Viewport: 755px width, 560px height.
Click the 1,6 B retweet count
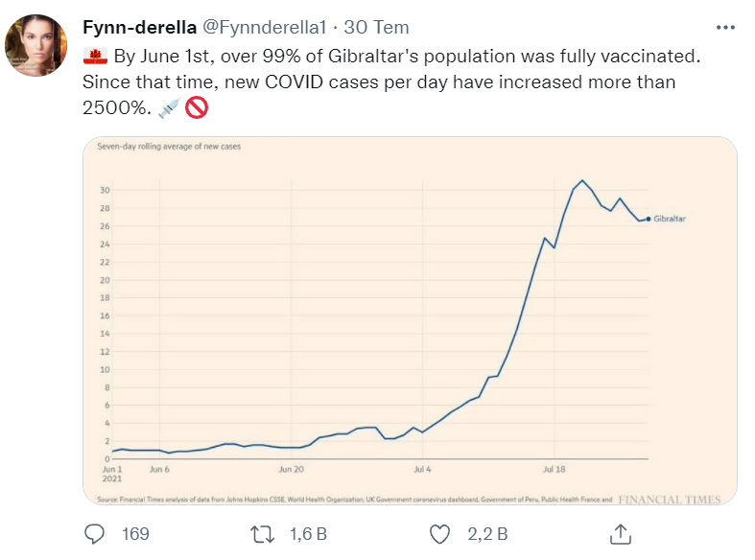point(309,533)
